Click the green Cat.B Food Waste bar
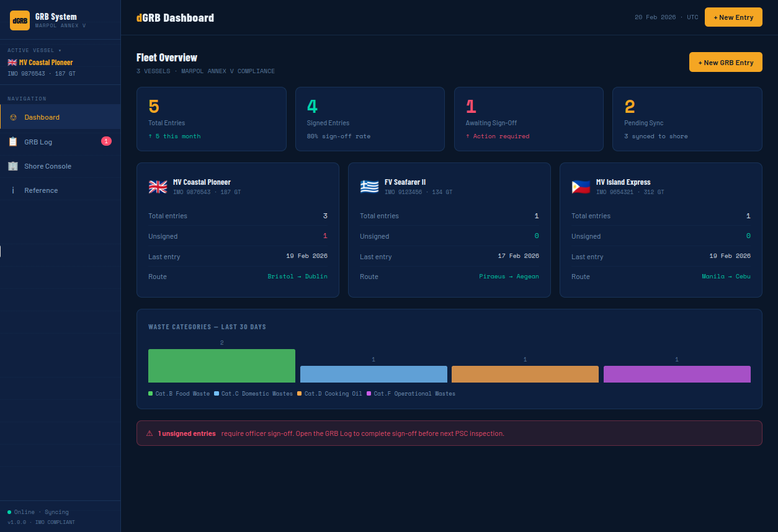 221,366
